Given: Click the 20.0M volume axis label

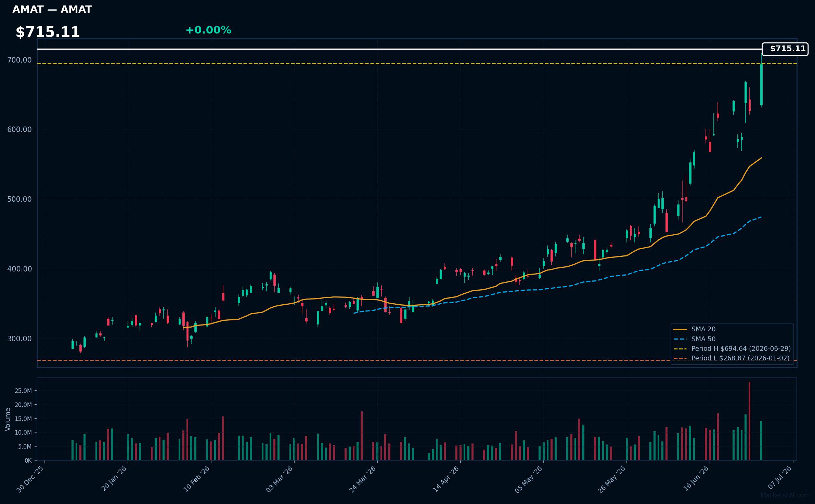Looking at the screenshot, I should click(x=23, y=405).
